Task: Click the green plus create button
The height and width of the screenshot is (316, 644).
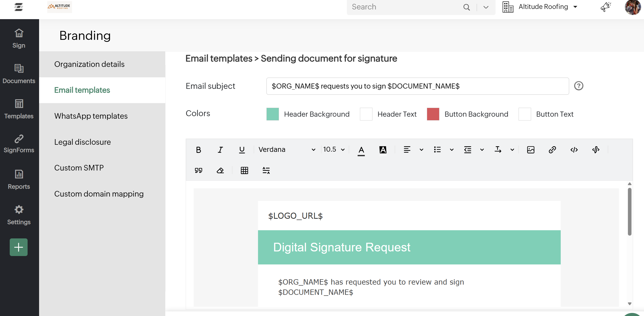Action: click(19, 247)
